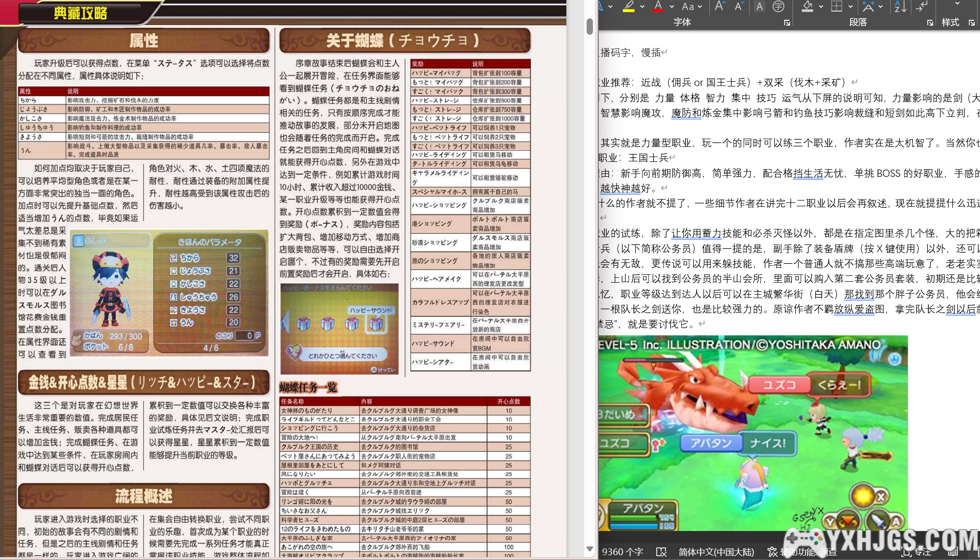Click the decrease font size icon

coord(738,6)
